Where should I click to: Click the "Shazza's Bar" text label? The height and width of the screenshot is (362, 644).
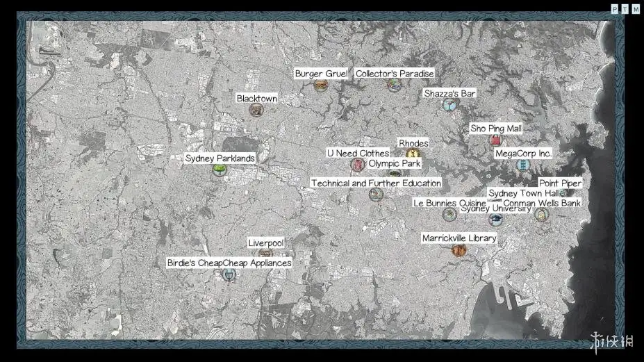pyautogui.click(x=449, y=93)
